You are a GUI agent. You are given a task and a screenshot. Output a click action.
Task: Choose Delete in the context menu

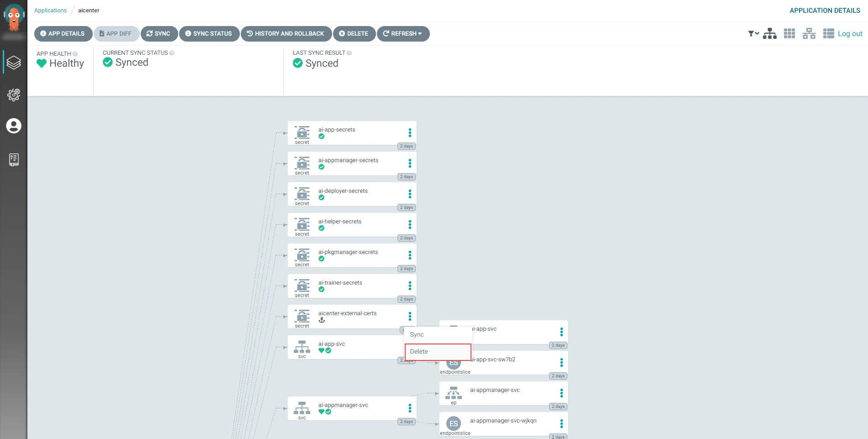(438, 352)
